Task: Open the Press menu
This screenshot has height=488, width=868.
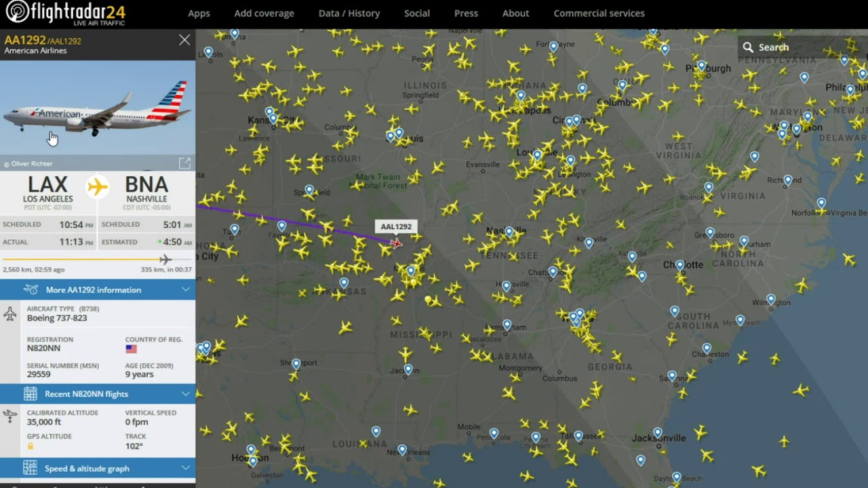Action: click(466, 14)
